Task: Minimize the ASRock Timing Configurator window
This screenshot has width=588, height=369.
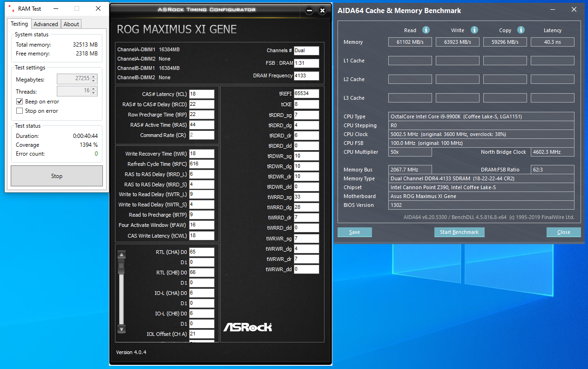Action: (x=309, y=11)
